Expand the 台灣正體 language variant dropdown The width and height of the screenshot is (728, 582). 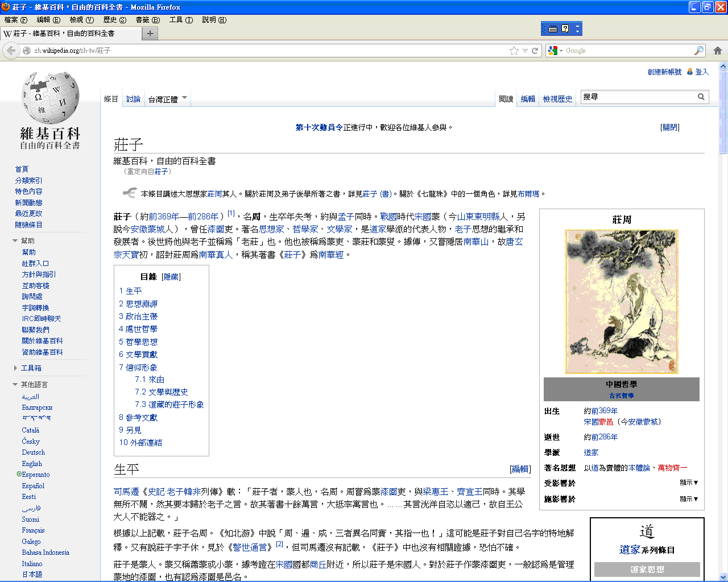(167, 99)
